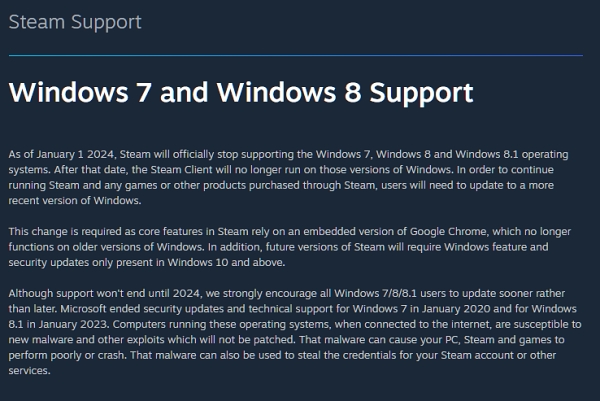Click the phrase 'core features' in second paragraph
The width and height of the screenshot is (600, 401).
(x=184, y=232)
